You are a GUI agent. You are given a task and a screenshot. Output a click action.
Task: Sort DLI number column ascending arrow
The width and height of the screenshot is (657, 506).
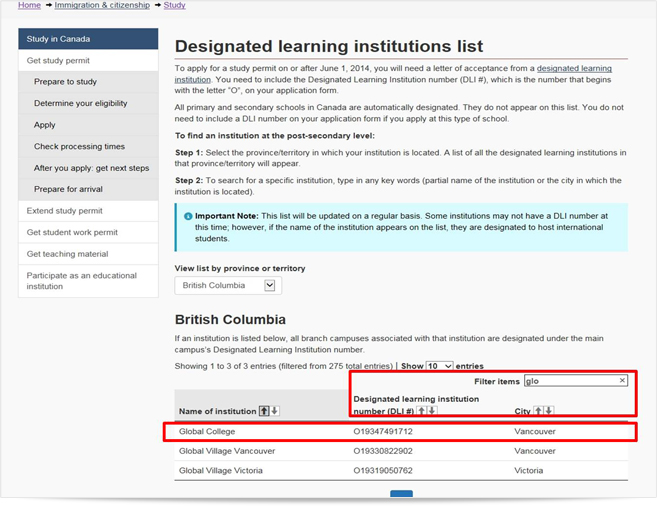(x=422, y=411)
